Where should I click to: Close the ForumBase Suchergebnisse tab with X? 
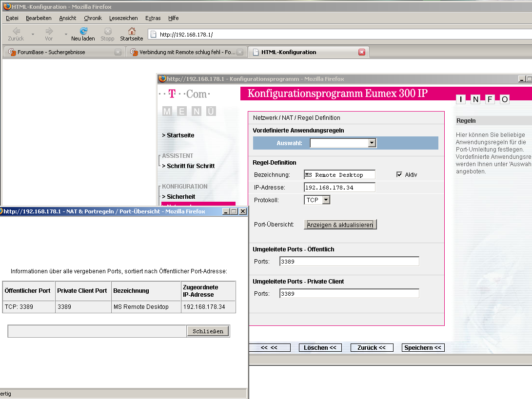(118, 52)
